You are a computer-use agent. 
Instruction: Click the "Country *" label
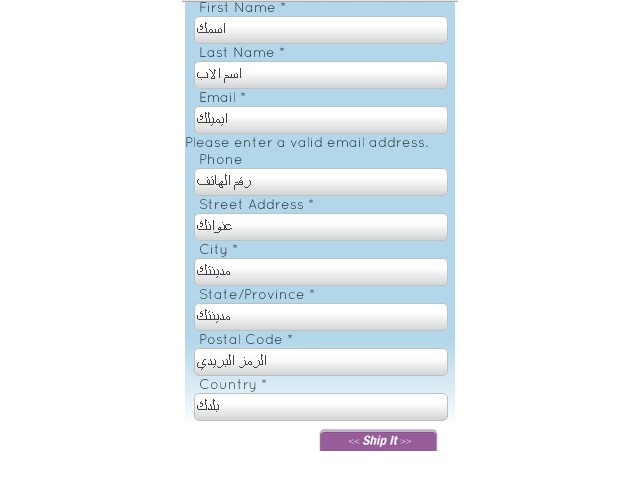(232, 385)
